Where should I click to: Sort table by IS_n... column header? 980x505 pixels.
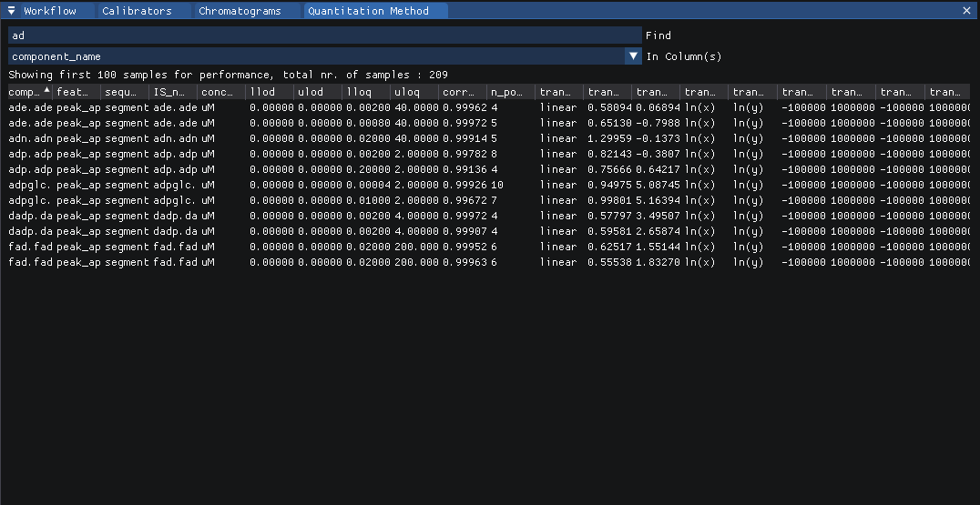coord(173,92)
